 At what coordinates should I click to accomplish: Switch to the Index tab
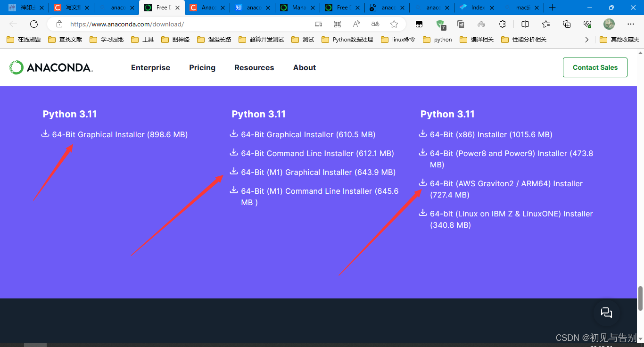(x=476, y=8)
